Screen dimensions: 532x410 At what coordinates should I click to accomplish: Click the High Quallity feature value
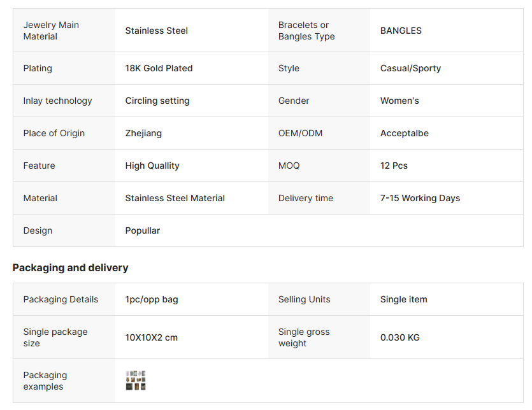click(x=152, y=166)
